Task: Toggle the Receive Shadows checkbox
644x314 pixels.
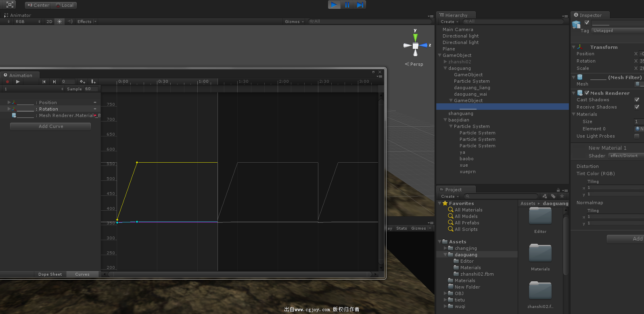Action: [x=637, y=107]
